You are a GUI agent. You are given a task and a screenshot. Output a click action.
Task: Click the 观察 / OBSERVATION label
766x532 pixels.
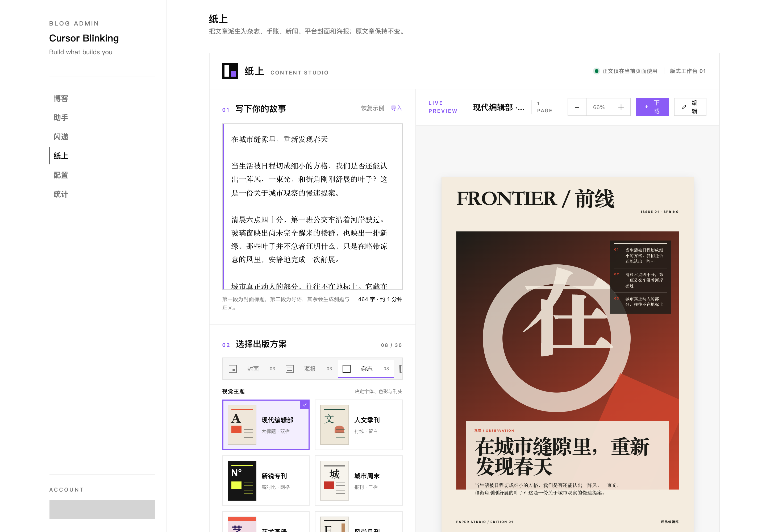[x=494, y=431]
